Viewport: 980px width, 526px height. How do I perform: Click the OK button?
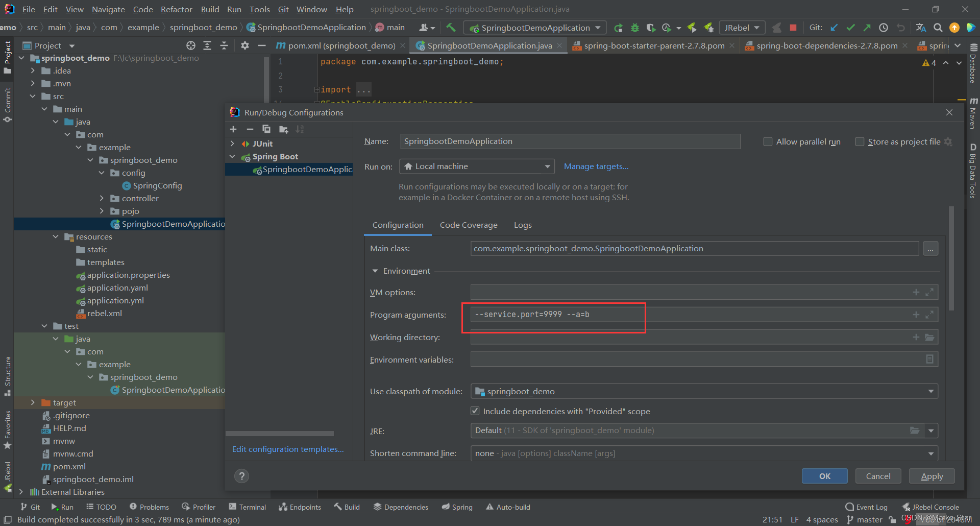[825, 476]
